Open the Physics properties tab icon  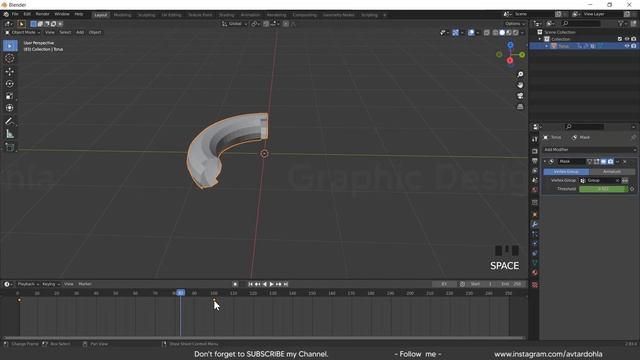tap(535, 244)
